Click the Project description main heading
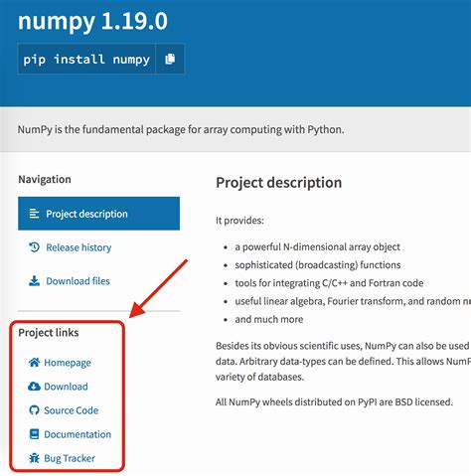 279,183
